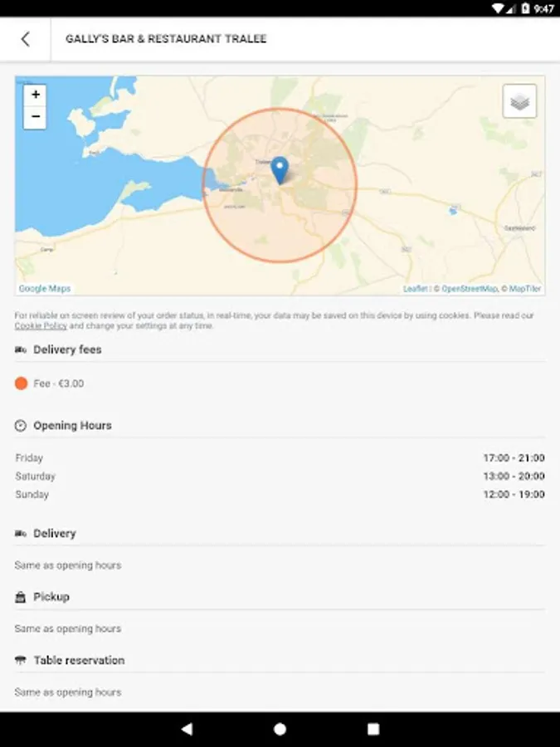Go back using the header arrow

click(x=26, y=39)
